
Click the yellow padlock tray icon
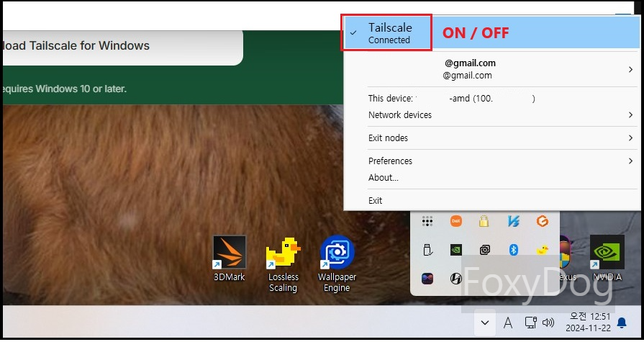[484, 221]
